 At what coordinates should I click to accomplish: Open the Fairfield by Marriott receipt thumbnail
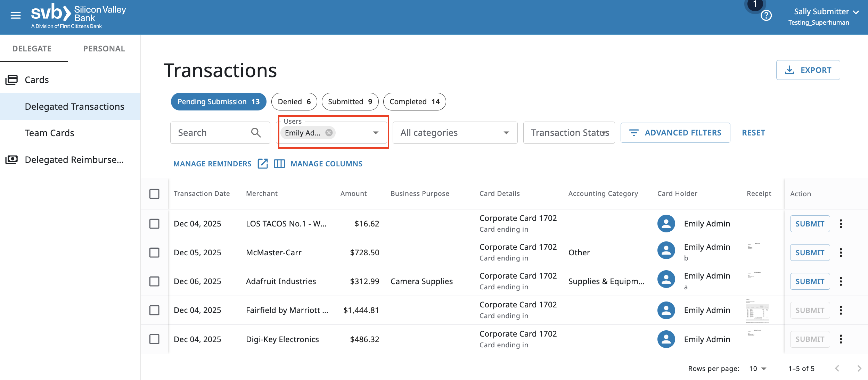tap(757, 311)
